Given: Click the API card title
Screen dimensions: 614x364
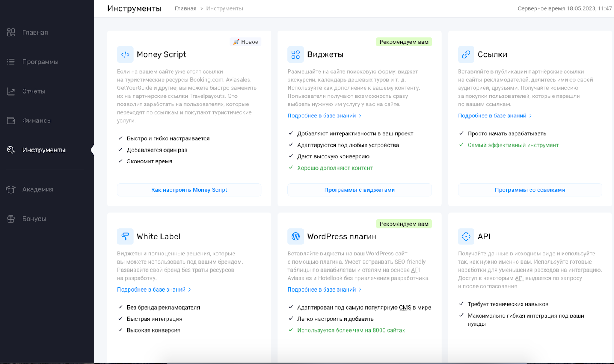Looking at the screenshot, I should point(484,236).
